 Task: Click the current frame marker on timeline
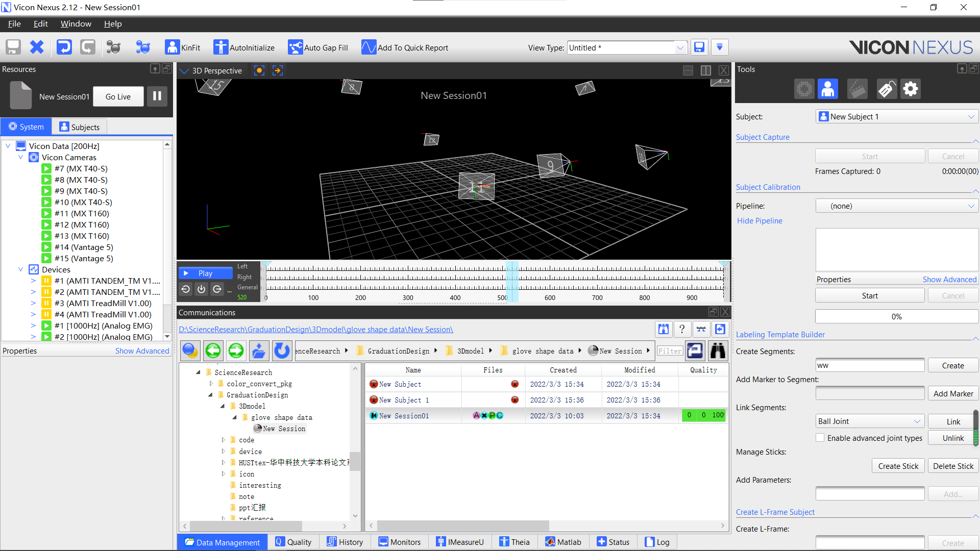click(x=512, y=281)
